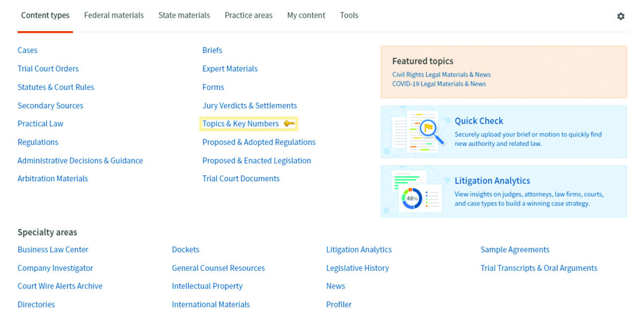Screen dimensions: 644x317
Task: Open Jury Verdicts & Settlements
Action: [x=250, y=106]
